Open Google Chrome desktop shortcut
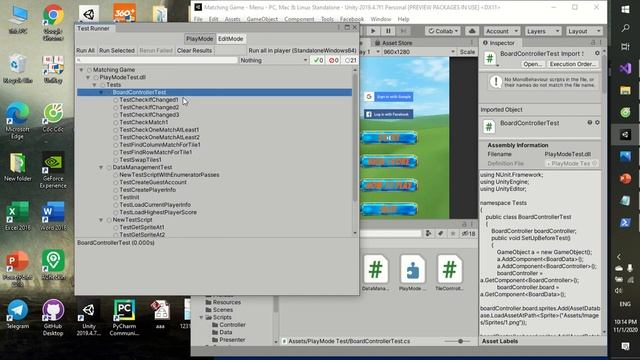Viewport: 640px width, 360px height. (53, 22)
